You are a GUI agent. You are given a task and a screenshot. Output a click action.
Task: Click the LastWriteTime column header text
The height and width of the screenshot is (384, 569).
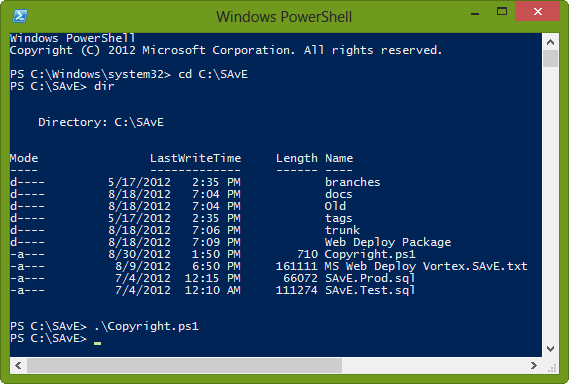[196, 158]
